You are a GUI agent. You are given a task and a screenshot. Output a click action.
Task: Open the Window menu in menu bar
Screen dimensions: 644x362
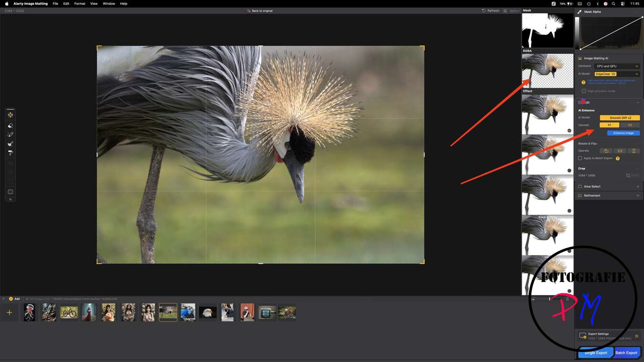pos(109,3)
